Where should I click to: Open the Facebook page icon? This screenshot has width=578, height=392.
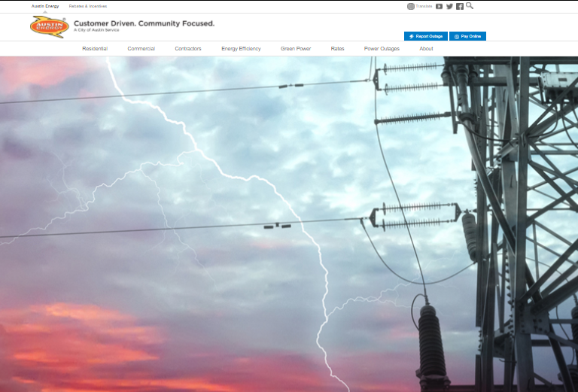(460, 6)
